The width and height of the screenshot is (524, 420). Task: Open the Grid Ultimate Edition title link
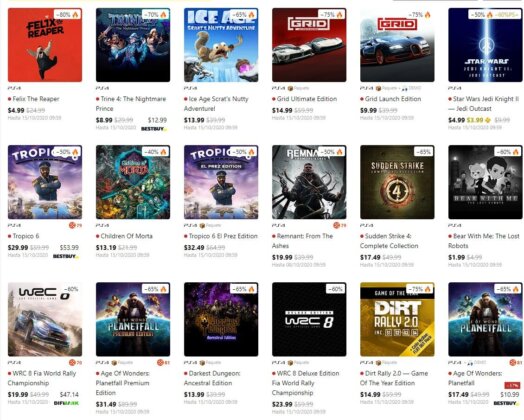(x=307, y=99)
